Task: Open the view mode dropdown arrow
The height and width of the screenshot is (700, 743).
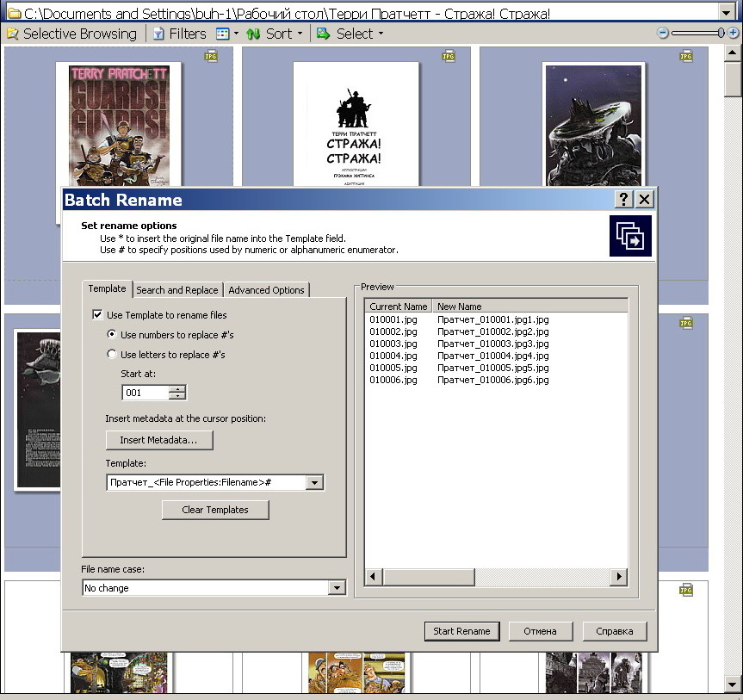Action: point(236,34)
